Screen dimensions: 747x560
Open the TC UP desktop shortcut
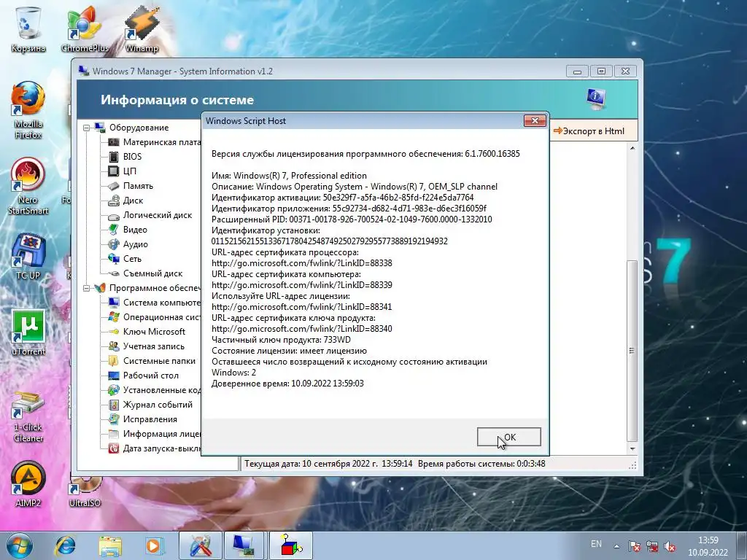tap(28, 257)
